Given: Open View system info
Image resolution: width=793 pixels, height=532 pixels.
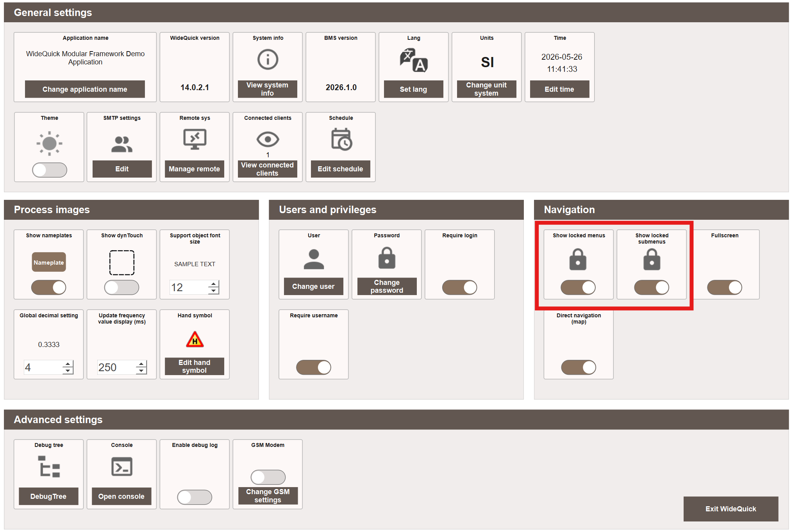Looking at the screenshot, I should [x=268, y=89].
